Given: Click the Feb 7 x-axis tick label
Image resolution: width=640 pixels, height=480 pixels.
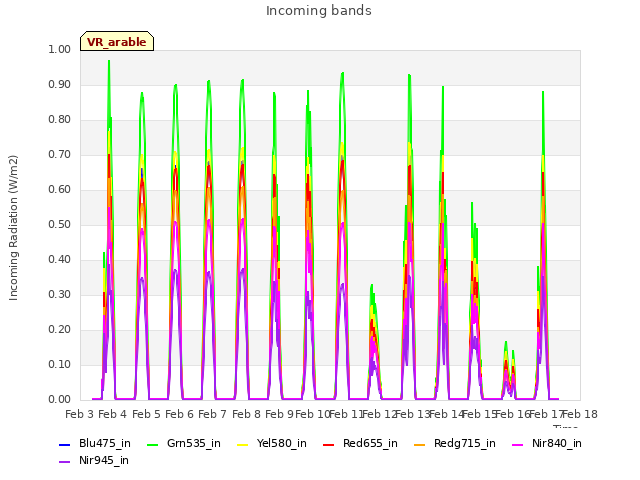Looking at the screenshot, I should click(x=212, y=414).
